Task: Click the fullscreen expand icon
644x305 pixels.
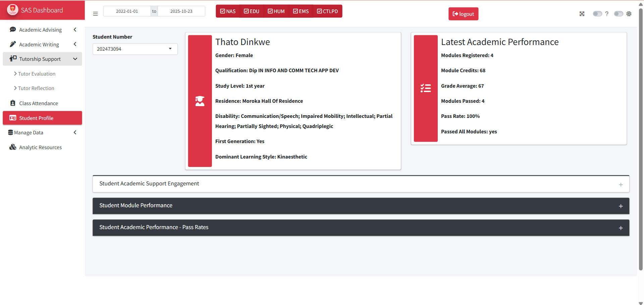Action: pos(582,14)
